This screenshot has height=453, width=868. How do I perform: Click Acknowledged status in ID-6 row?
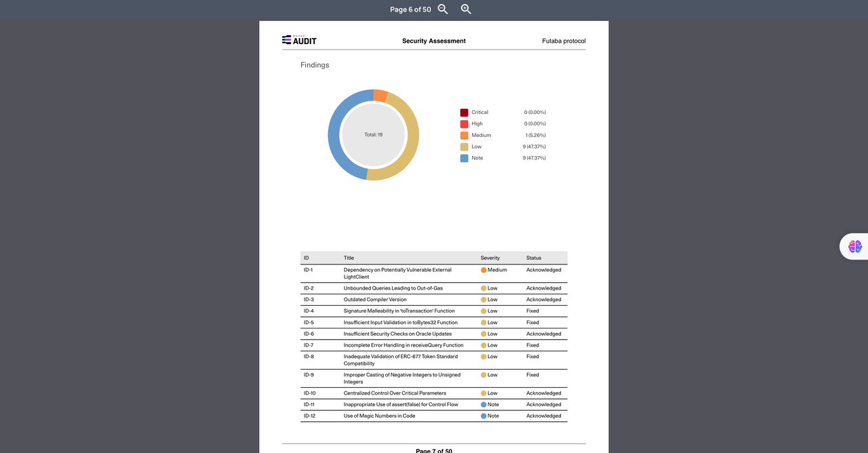pyautogui.click(x=544, y=334)
